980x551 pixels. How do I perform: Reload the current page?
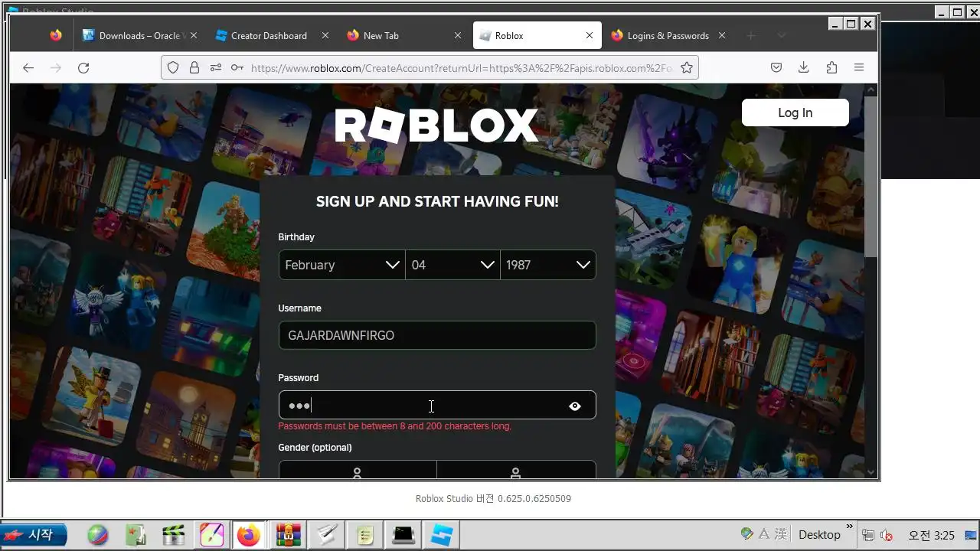pyautogui.click(x=83, y=67)
